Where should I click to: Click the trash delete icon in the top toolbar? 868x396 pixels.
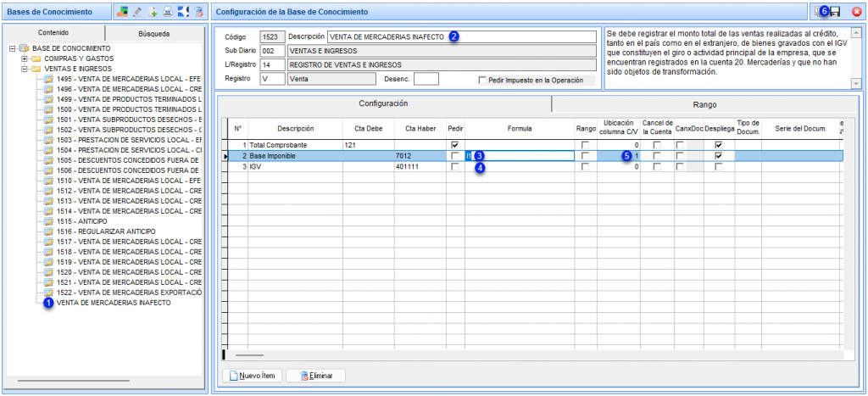coord(198,11)
